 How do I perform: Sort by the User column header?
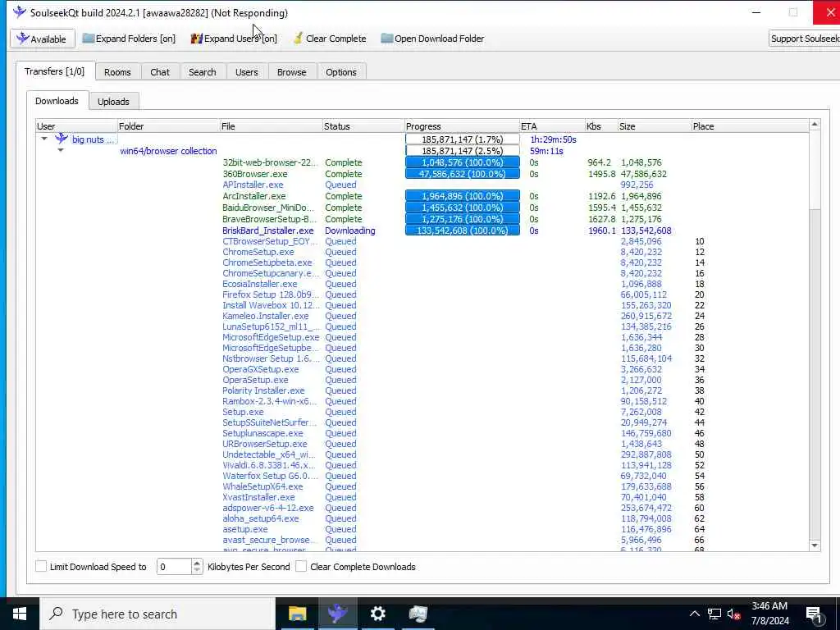[x=76, y=126]
